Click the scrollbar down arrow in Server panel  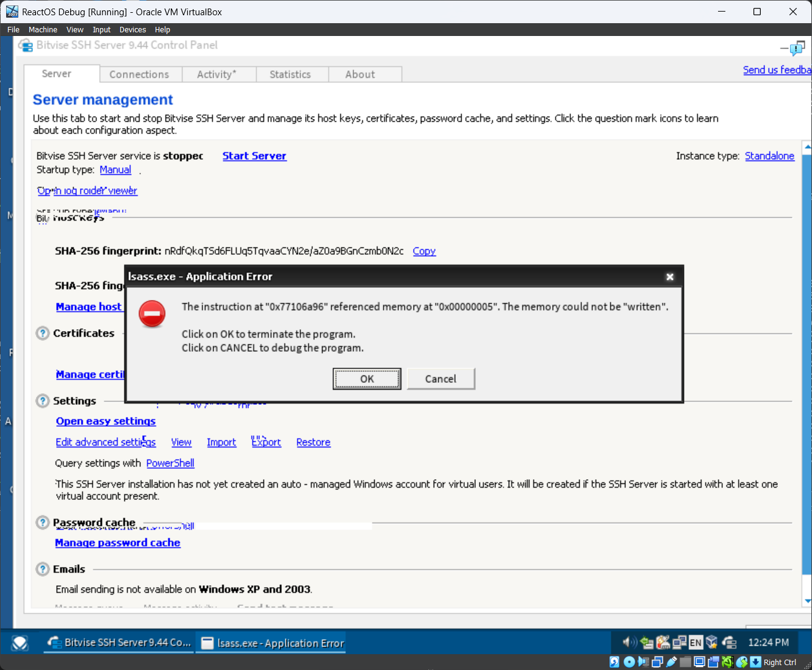coord(808,602)
